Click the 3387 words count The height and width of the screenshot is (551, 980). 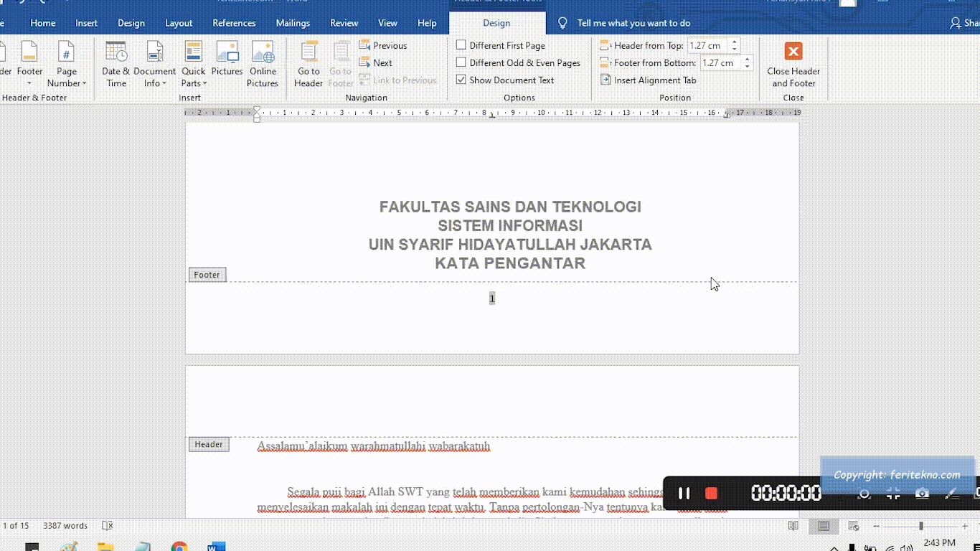point(65,526)
